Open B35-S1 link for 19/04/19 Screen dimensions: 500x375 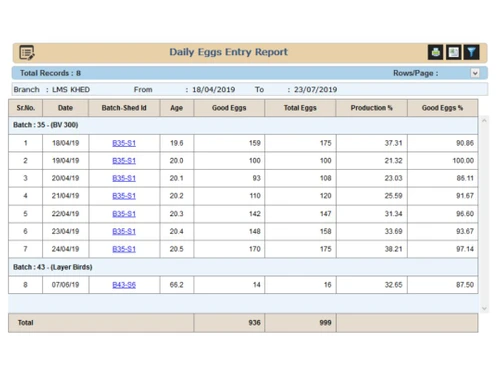(124, 161)
